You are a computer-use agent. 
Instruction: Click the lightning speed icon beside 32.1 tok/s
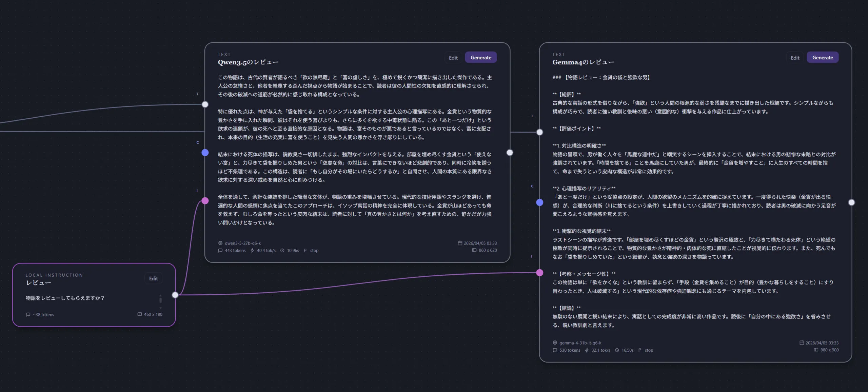(x=587, y=350)
